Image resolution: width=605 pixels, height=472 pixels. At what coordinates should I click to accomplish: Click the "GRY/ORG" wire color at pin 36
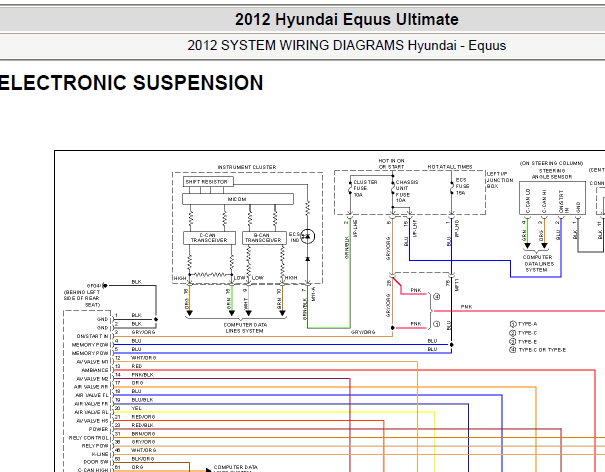tap(143, 442)
